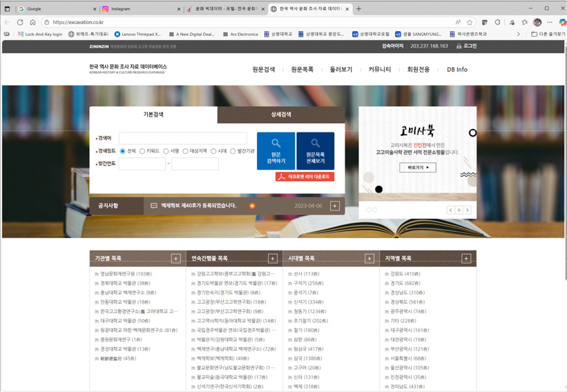
Task: Open notice 백제학보 제40호 link
Action: (x=198, y=206)
